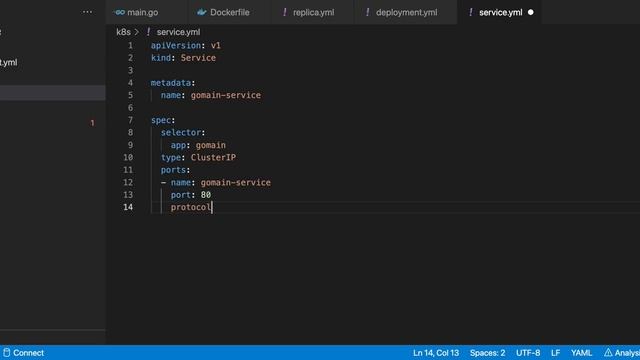Click the Connect database icon in status bar
Image resolution: width=640 pixels, height=360 pixels.
pos(7,352)
